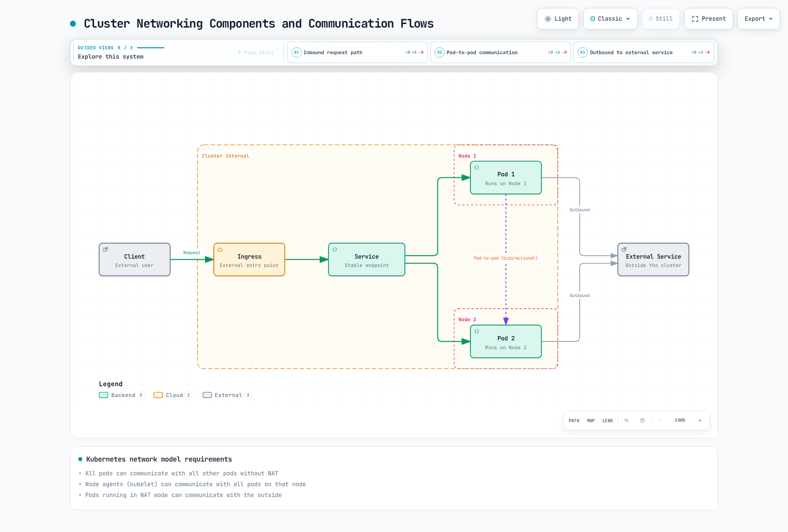788x532 pixels.
Task: Play the guided story
Action: (256, 52)
